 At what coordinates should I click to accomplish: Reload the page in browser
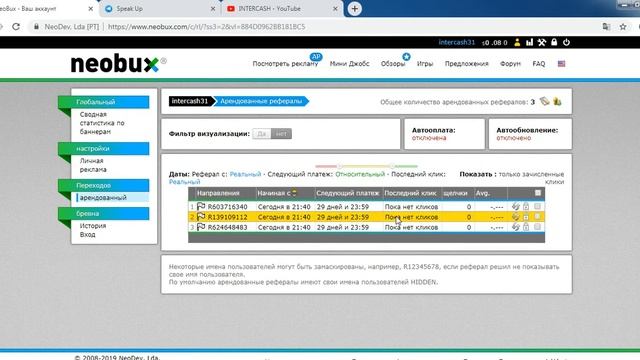click(16, 27)
